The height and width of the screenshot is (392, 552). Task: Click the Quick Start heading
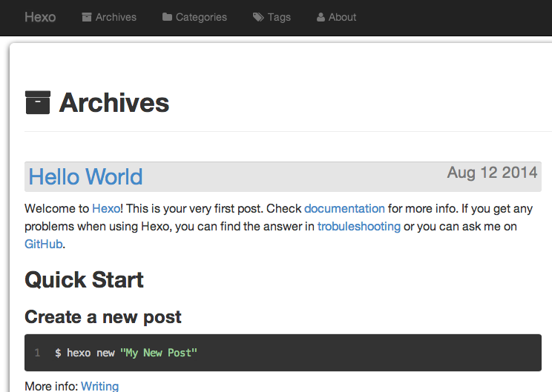(84, 280)
